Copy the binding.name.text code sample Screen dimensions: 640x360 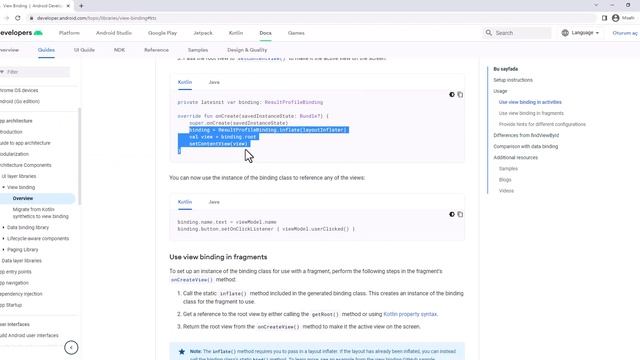coord(460,214)
